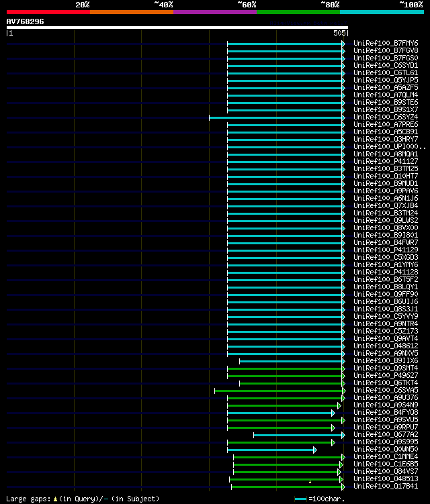Open hit UniRef100_A6N1J6
This screenshot has height=504, width=430.
pyautogui.click(x=386, y=199)
